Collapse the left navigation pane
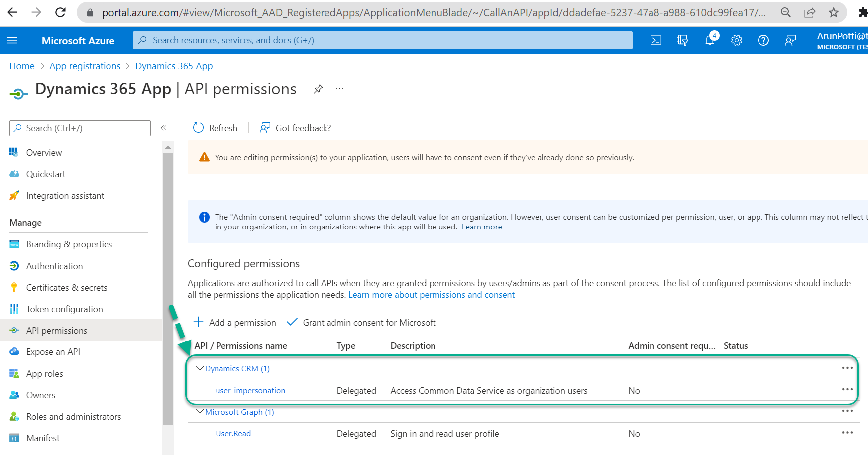 tap(163, 128)
